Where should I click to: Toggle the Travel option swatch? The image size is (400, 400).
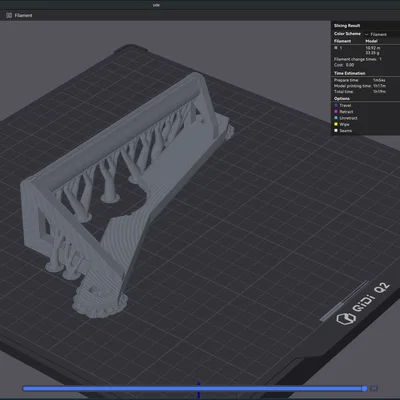(336, 105)
